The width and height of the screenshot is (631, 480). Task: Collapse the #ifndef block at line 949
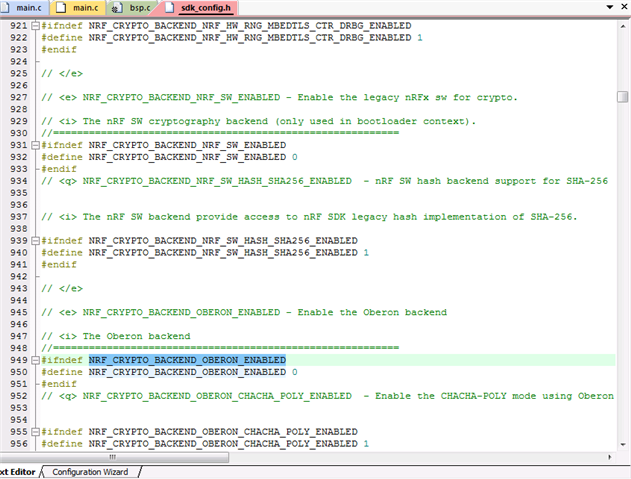35,360
